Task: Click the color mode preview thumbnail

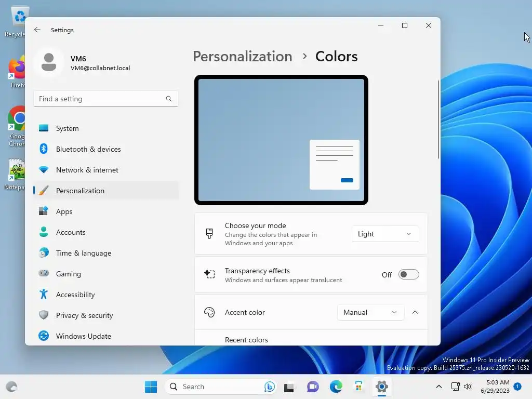Action: click(281, 140)
